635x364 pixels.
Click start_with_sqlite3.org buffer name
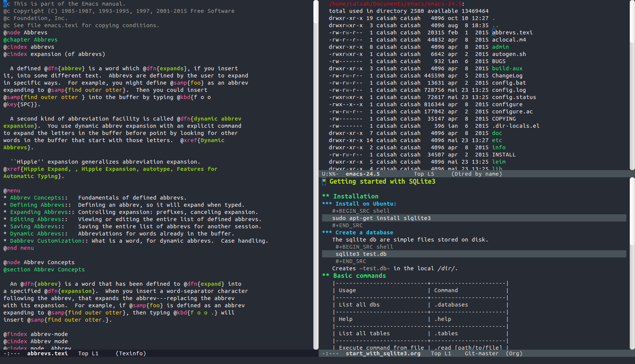pyautogui.click(x=383, y=353)
